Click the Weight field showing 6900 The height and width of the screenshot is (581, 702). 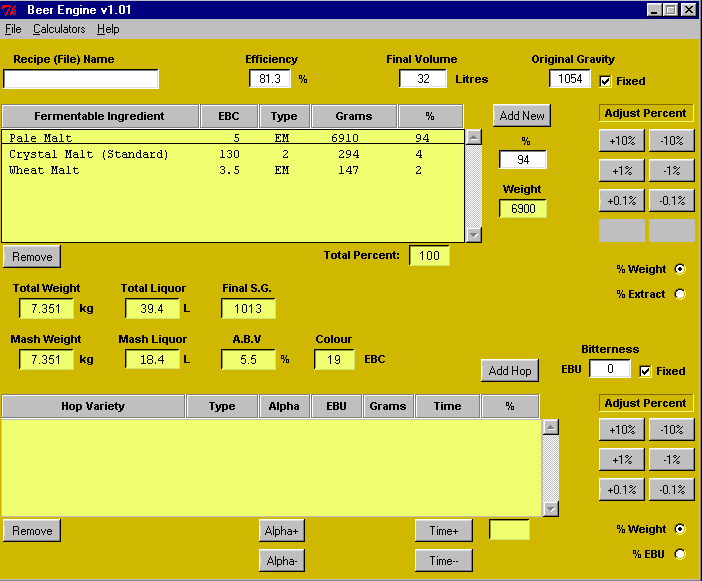click(x=522, y=209)
